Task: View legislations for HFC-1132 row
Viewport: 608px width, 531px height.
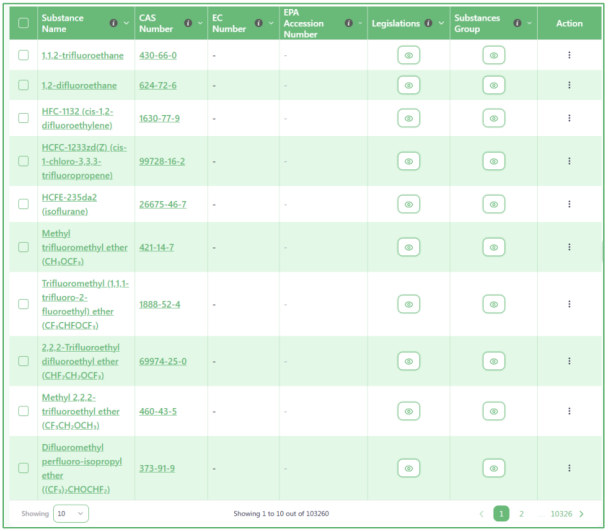Action: click(408, 118)
